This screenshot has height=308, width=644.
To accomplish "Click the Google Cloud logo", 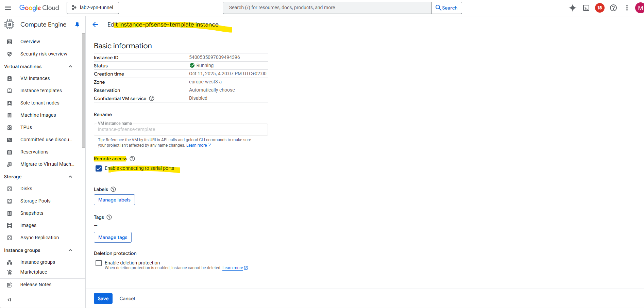I will 39,8.
